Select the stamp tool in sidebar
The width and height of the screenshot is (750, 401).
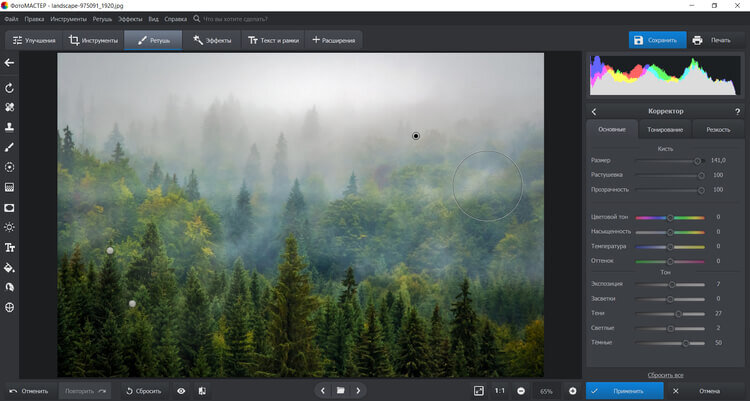(x=9, y=127)
